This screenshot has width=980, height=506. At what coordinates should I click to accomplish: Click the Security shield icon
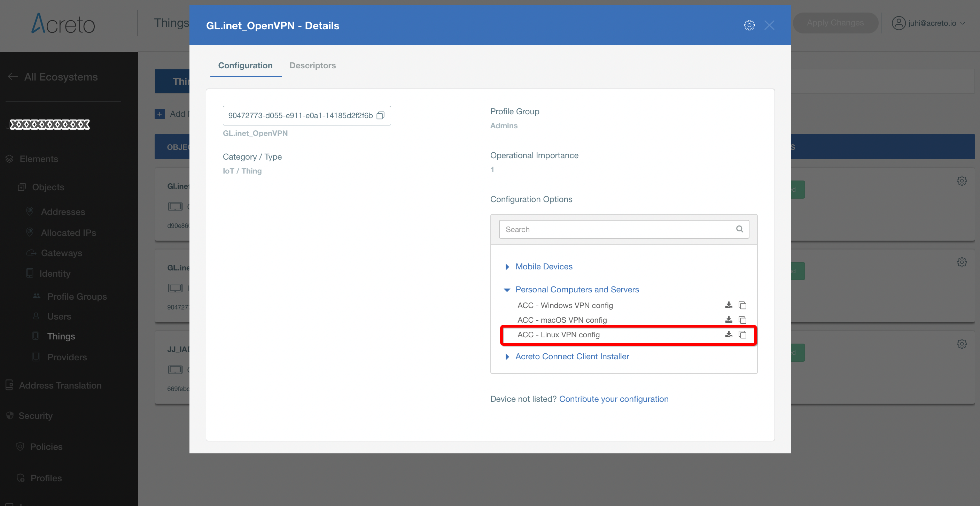point(10,415)
